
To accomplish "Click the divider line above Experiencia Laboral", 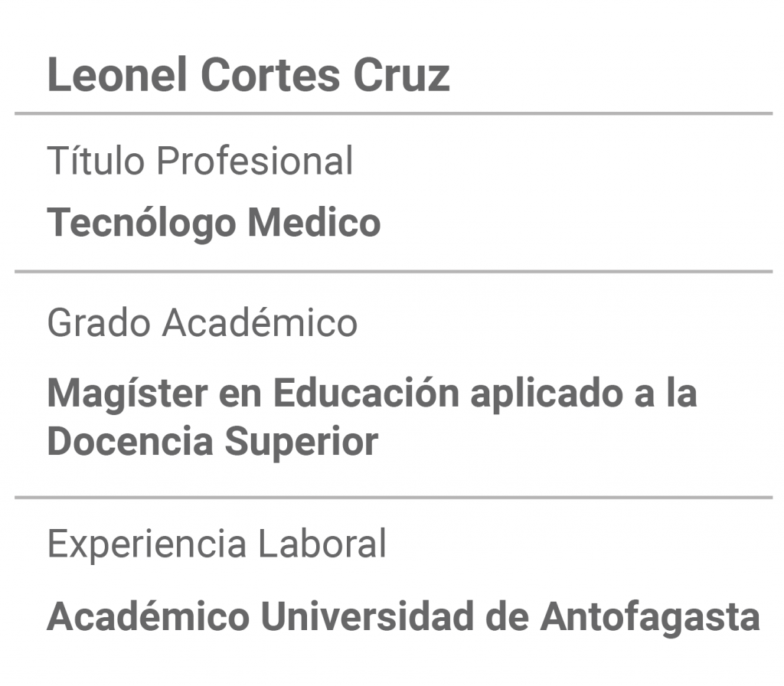I will pyautogui.click(x=394, y=498).
